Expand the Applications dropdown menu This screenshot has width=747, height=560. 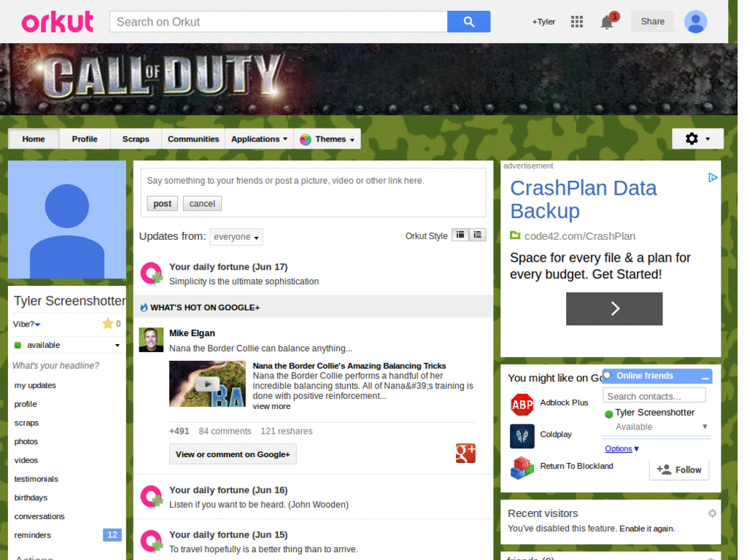(x=259, y=139)
